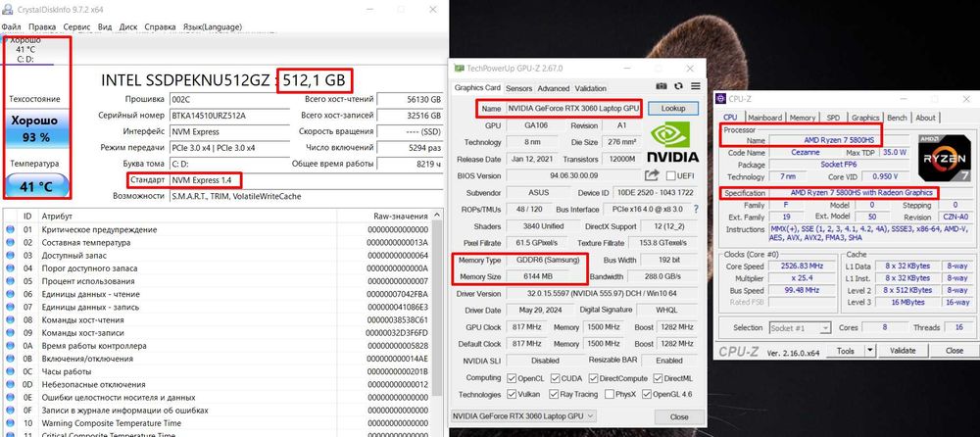Click the status dot for Часы работы
The height and width of the screenshot is (437, 980).
pyautogui.click(x=10, y=372)
